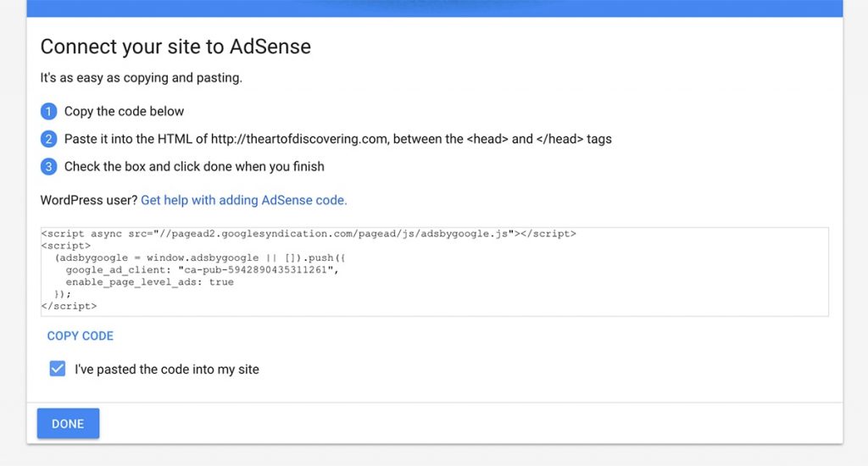Click the closing </script> tag line
This screenshot has height=466, width=868.
click(70, 306)
